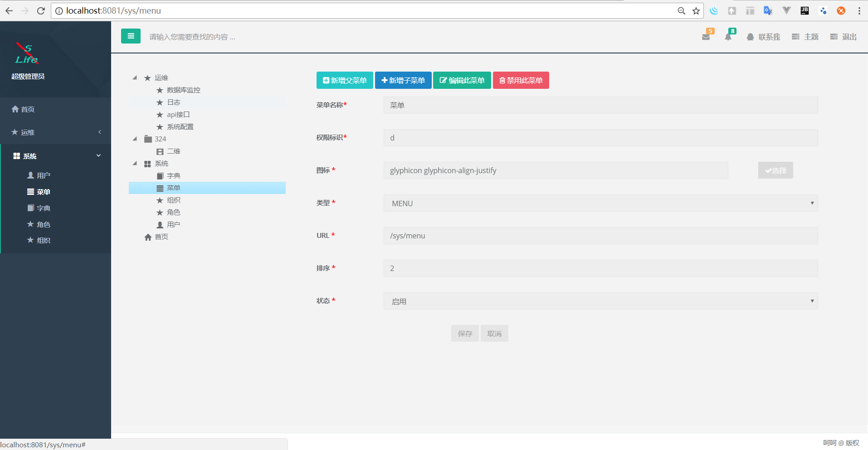This screenshot has height=450, width=868.
Task: Click the 编辑此菜单 button
Action: (x=462, y=80)
